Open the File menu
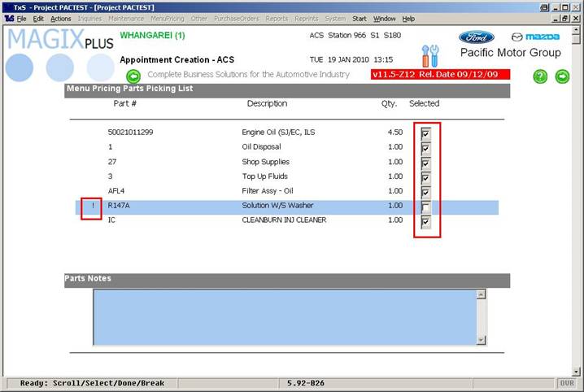Viewport: 584px width, 392px height. coord(21,18)
